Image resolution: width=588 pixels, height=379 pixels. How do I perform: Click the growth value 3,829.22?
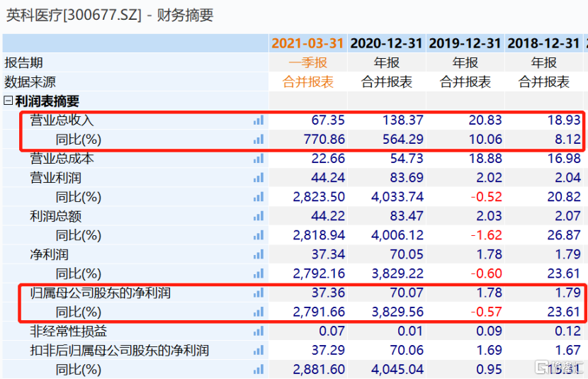click(x=397, y=273)
